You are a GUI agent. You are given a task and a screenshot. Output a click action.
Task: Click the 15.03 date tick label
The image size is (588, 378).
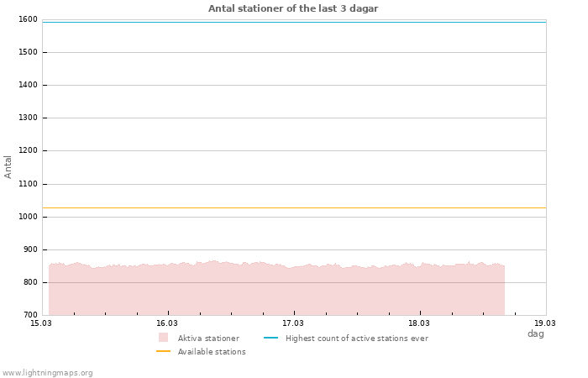click(x=41, y=323)
